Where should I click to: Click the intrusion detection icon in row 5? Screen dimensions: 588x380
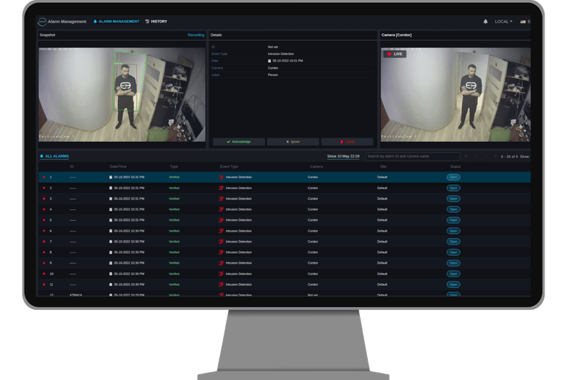(x=221, y=220)
